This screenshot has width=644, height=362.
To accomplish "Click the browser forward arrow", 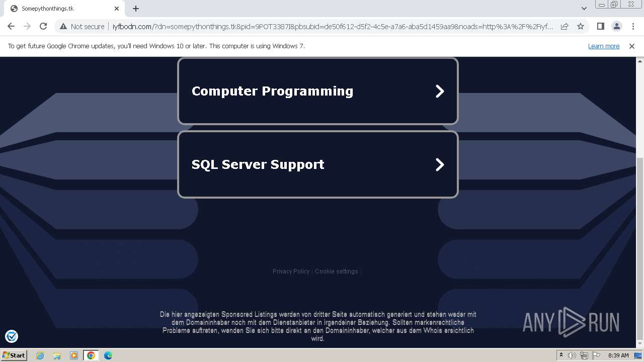I will point(27,26).
